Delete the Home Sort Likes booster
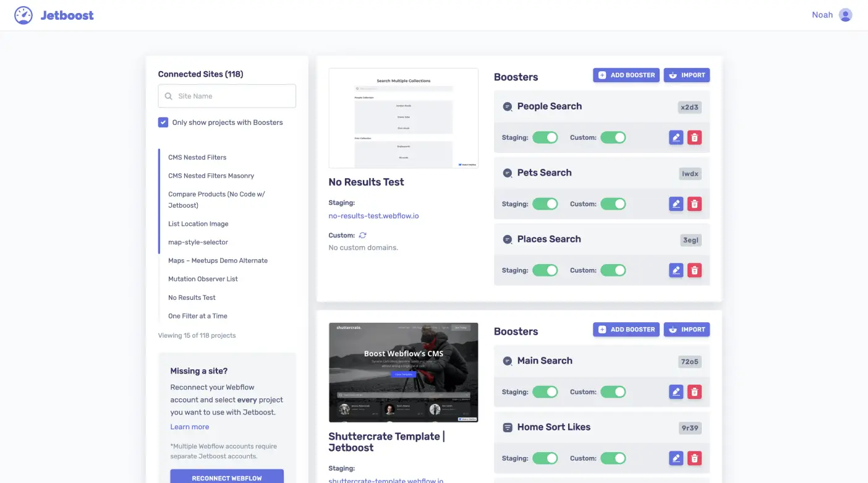This screenshot has width=868, height=483. pyautogui.click(x=694, y=458)
